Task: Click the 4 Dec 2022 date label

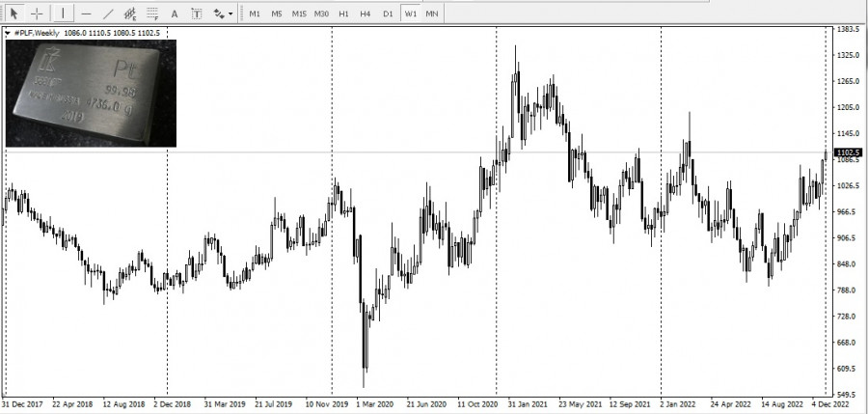Action: 830,404
